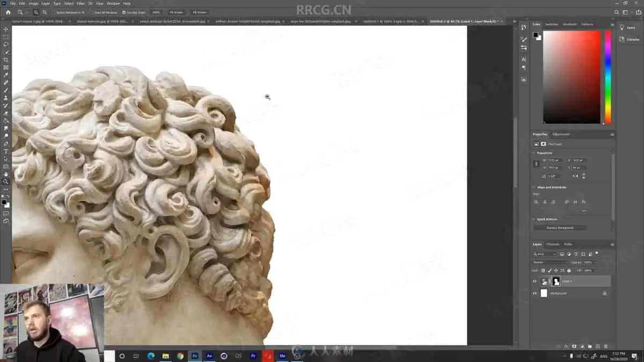Toggle the link width and height button
Image resolution: width=644 pixels, height=362 pixels.
click(536, 164)
